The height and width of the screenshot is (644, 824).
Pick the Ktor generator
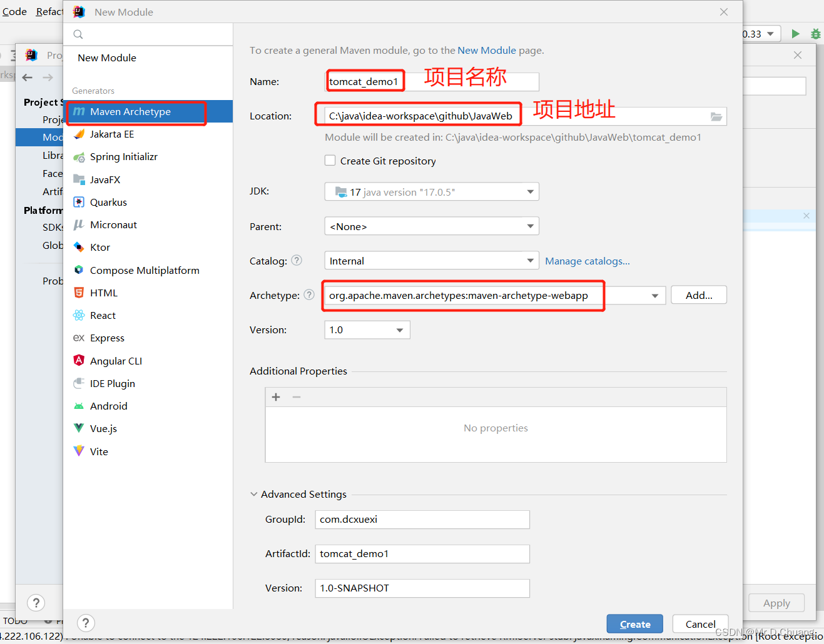coord(148,247)
